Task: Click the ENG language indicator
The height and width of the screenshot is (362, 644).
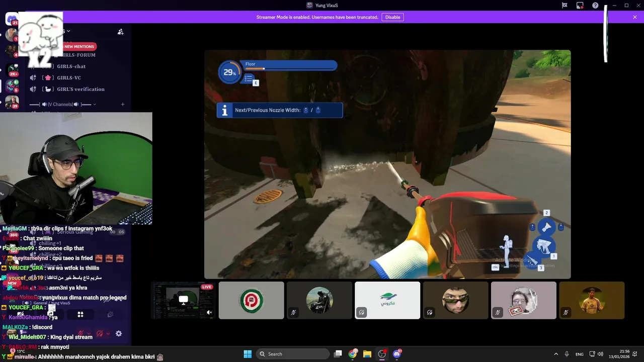Action: point(580,354)
